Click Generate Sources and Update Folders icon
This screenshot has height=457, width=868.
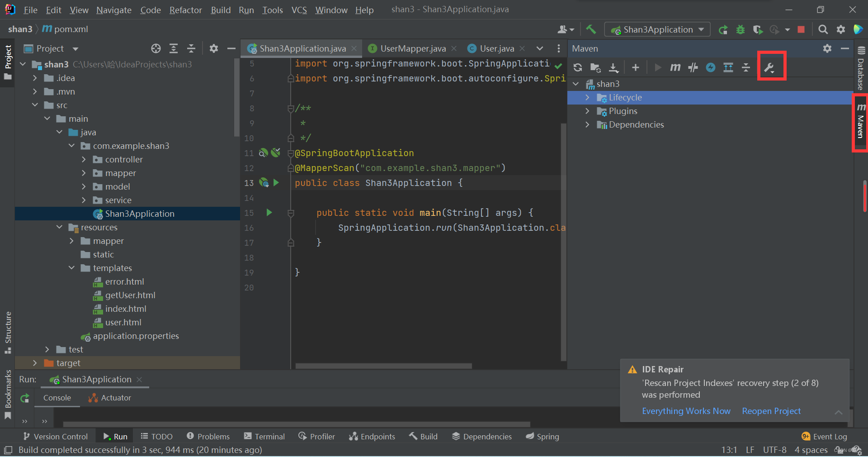click(x=595, y=67)
